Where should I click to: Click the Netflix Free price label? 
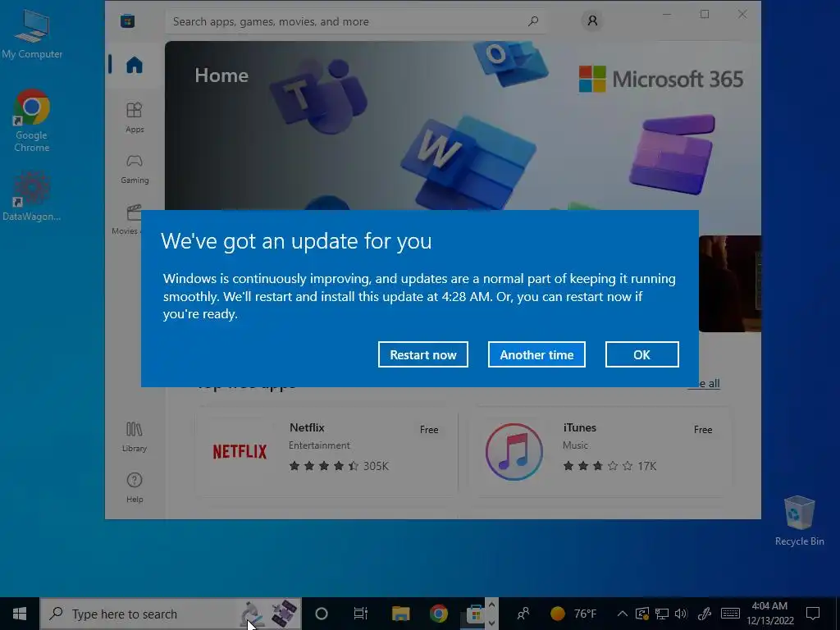[x=429, y=430]
